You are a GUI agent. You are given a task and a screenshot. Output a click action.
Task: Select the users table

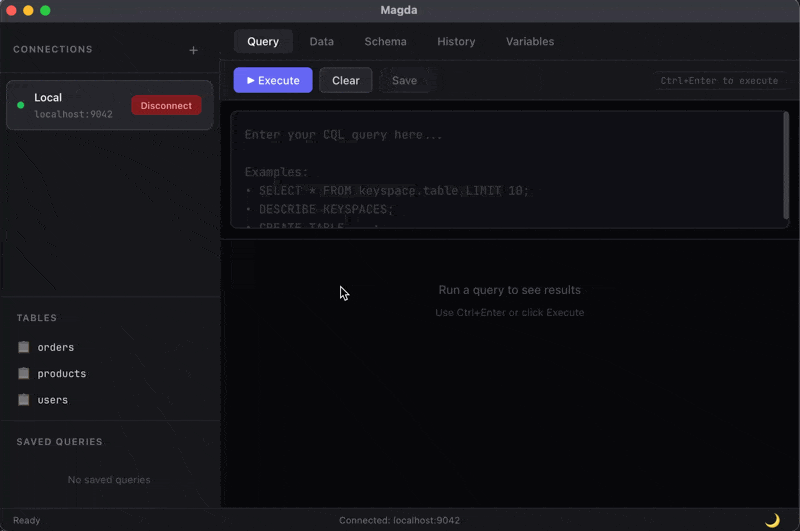pyautogui.click(x=53, y=399)
